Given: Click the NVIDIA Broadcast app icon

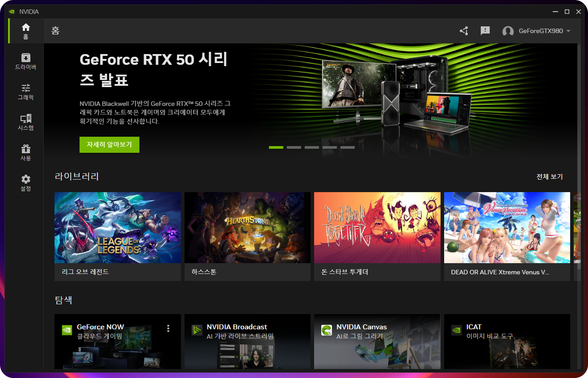Looking at the screenshot, I should (197, 330).
